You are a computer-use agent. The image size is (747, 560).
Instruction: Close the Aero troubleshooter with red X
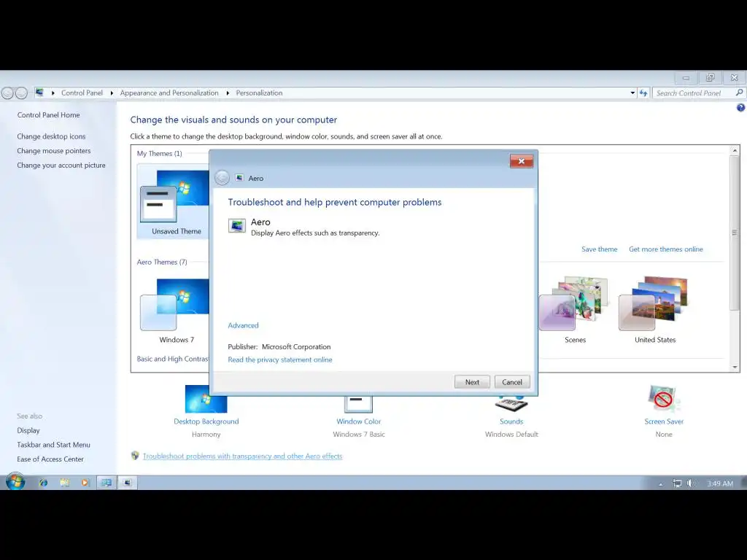521,161
